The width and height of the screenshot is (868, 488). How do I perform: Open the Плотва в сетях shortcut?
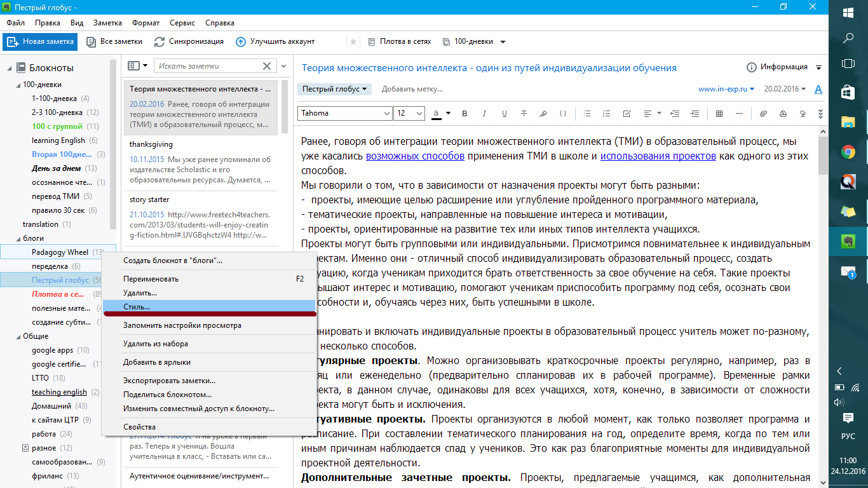coord(400,42)
